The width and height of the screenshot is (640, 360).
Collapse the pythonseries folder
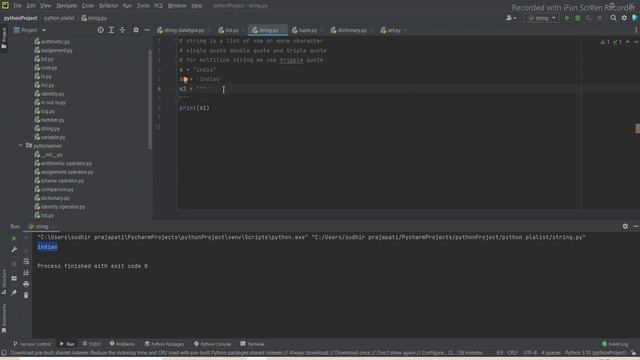tap(20, 146)
